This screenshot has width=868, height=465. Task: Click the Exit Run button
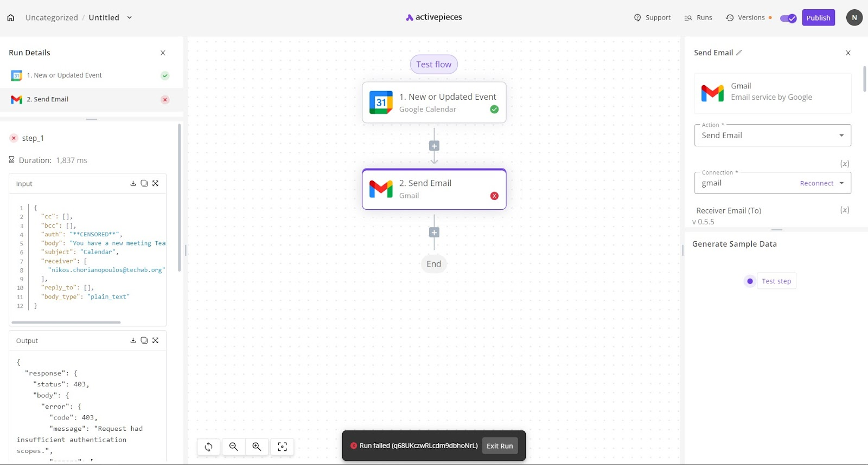500,446
